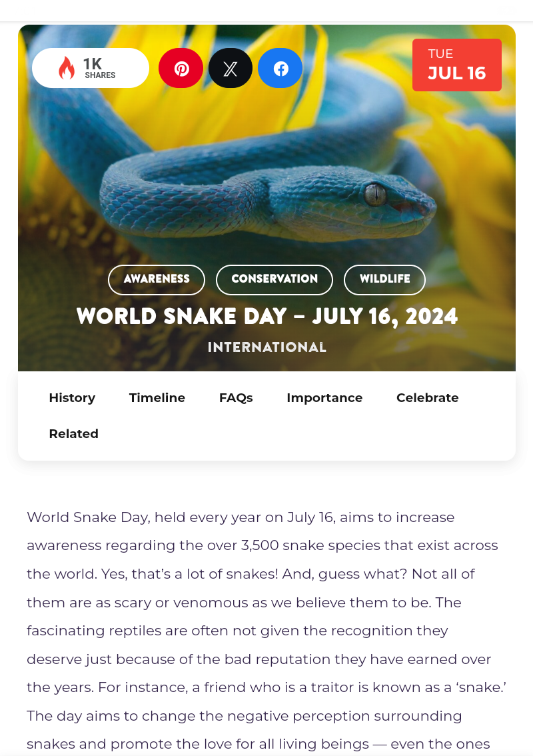Image resolution: width=533 pixels, height=756 pixels.
Task: Open the Celebrate section
Action: tap(427, 397)
